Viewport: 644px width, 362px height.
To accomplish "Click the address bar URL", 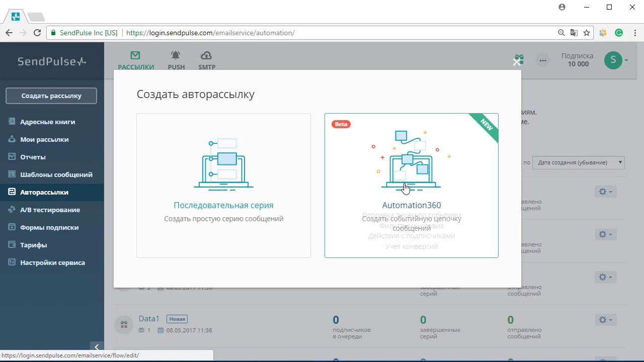I will 210,33.
